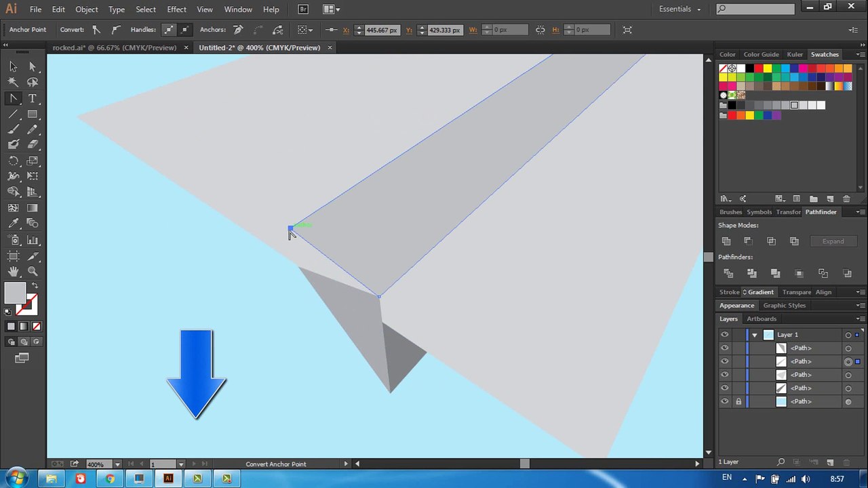Select the Rectangle tool

point(32,114)
